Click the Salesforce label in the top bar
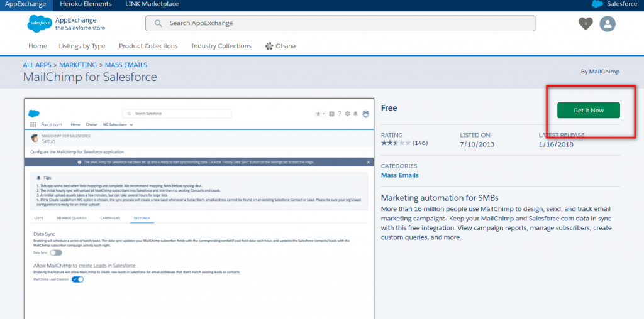Screen dimensions: 644x319 (x=621, y=4)
